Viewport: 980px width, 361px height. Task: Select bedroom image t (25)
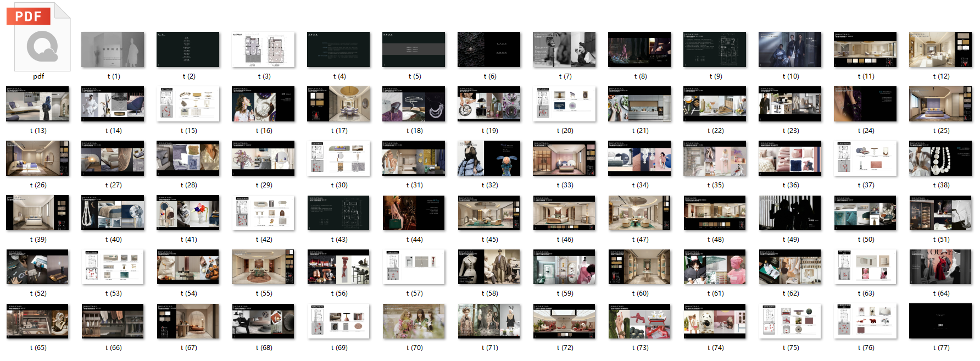(x=940, y=104)
